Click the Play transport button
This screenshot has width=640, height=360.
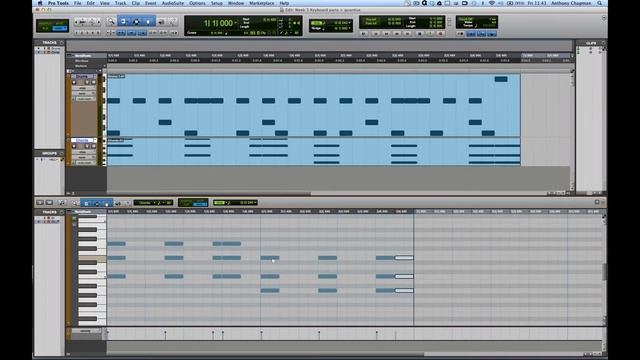(x=430, y=34)
